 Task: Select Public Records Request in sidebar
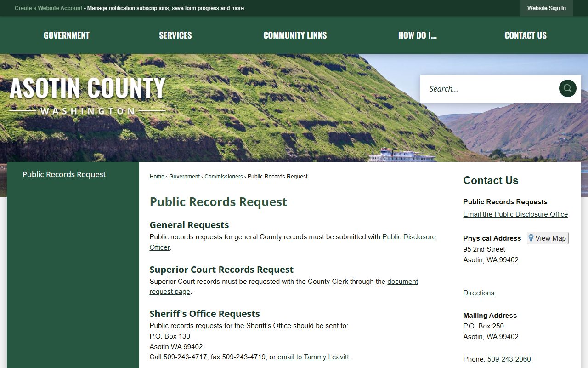click(64, 174)
